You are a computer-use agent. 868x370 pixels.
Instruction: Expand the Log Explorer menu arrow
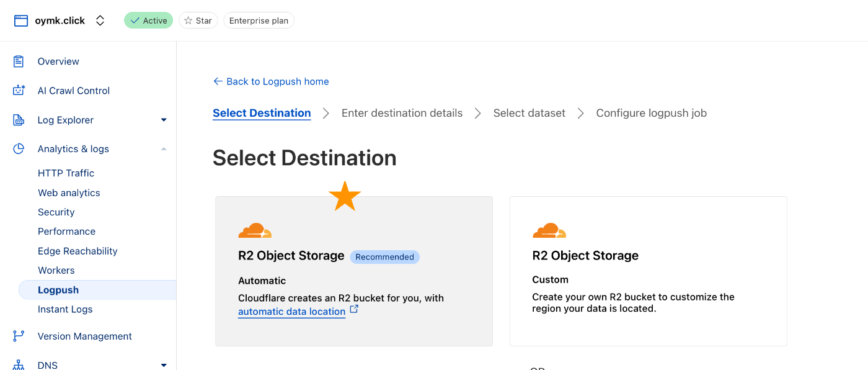coord(164,120)
